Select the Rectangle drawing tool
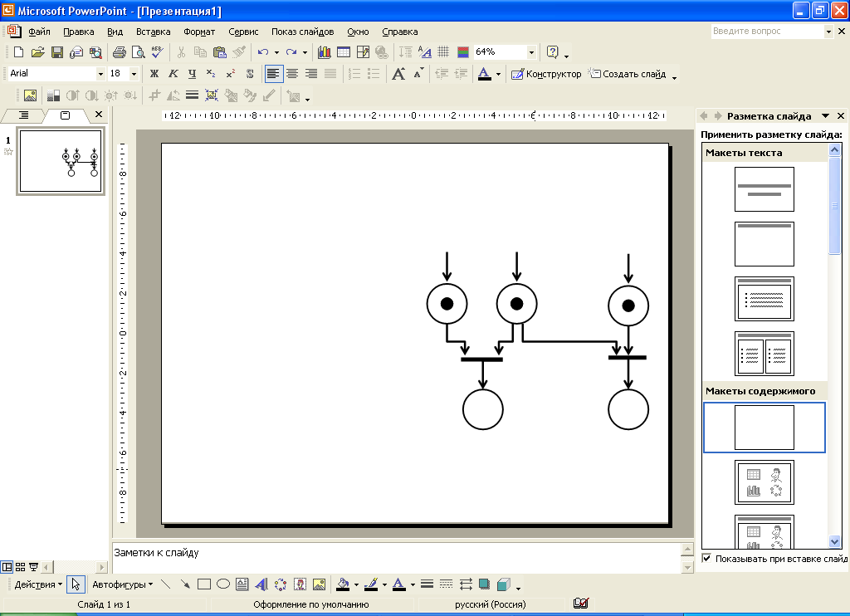850x616 pixels. click(x=204, y=584)
